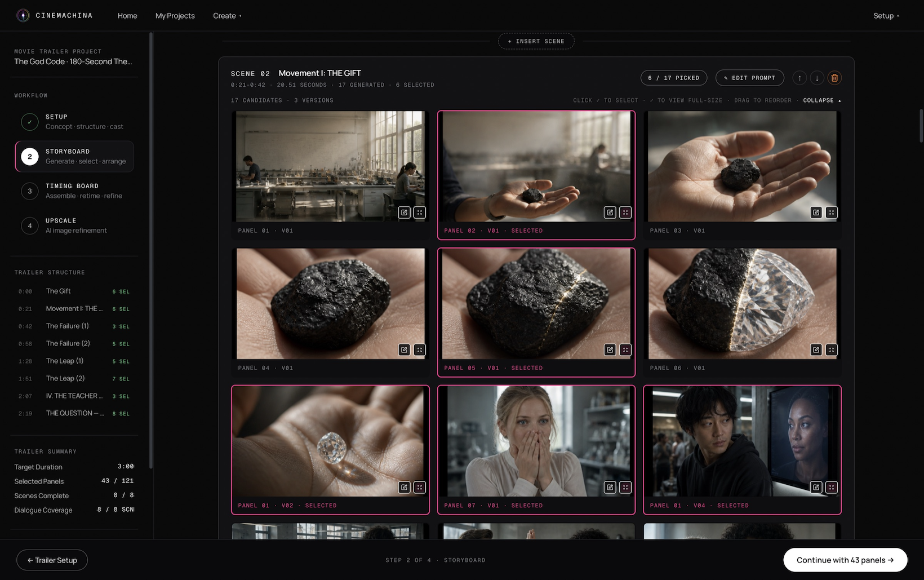Click the 6 / 17 Picked pill
This screenshot has height=580, width=924.
click(x=673, y=78)
